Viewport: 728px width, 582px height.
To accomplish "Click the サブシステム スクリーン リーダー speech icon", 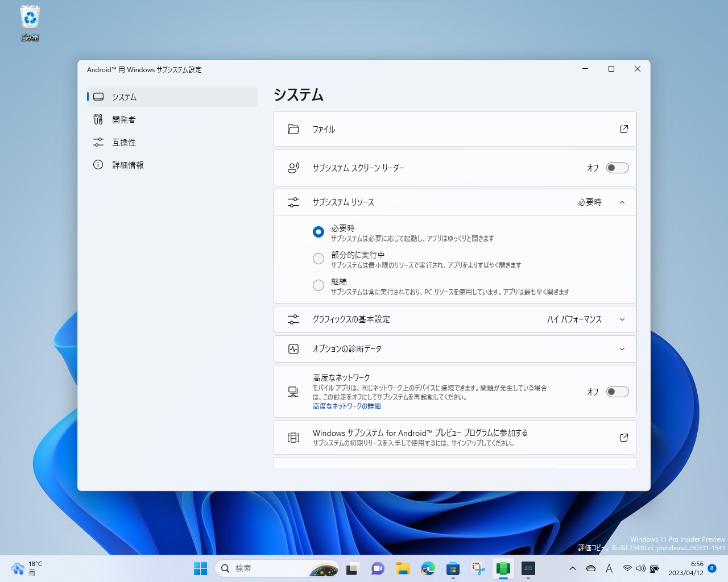I will (293, 168).
